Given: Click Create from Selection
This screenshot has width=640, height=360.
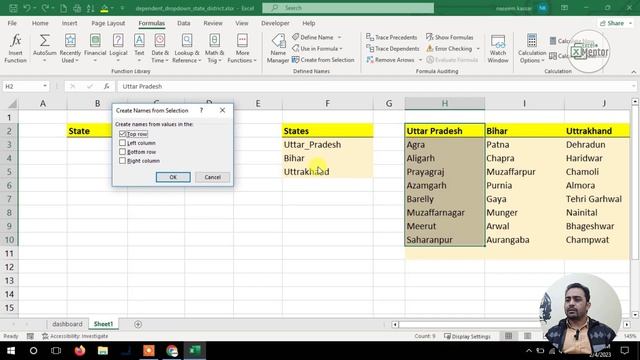Looking at the screenshot, I should point(323,60).
